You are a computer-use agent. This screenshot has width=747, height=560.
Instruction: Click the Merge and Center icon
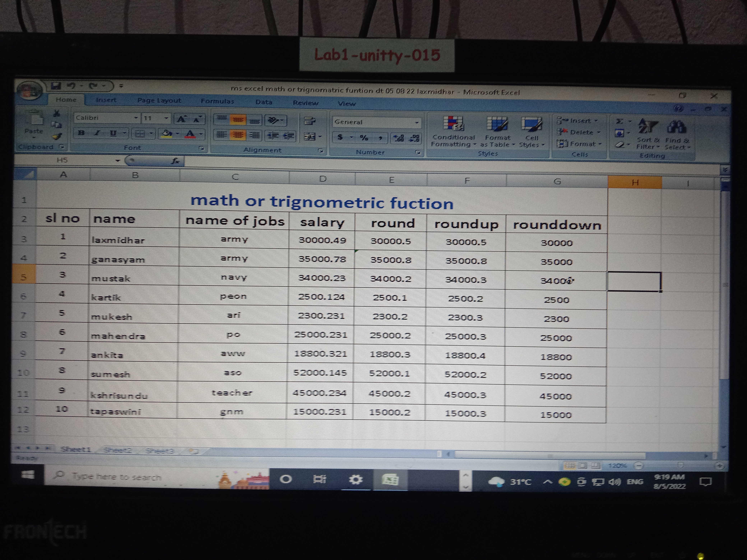[x=310, y=136]
